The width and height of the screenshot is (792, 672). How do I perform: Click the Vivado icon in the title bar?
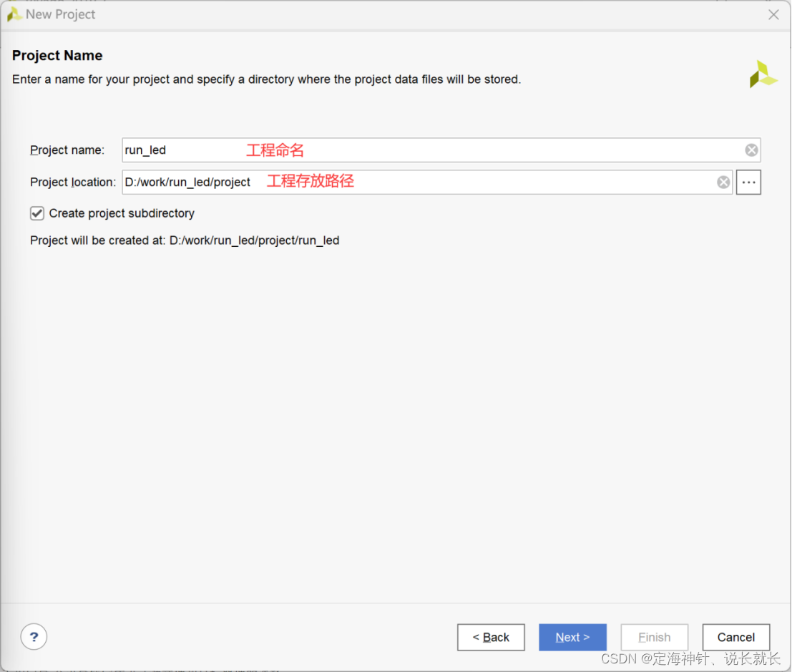pos(14,14)
